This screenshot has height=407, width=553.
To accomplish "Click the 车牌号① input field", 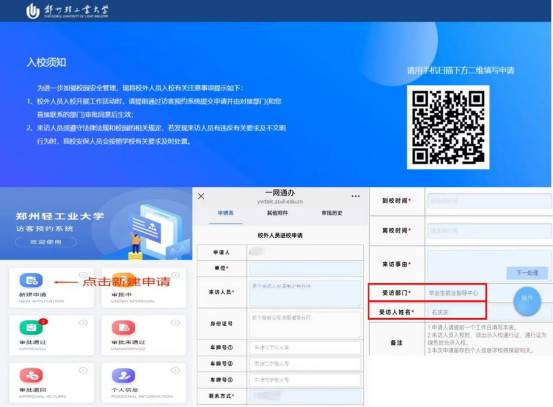I will (x=305, y=347).
